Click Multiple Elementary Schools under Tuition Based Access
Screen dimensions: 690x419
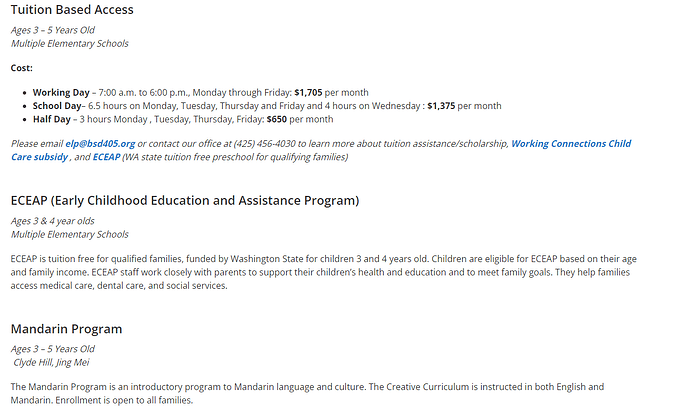tap(70, 43)
